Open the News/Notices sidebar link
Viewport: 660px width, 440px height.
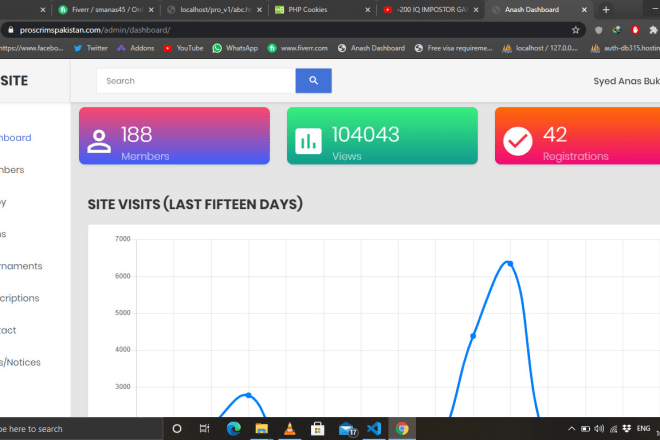pyautogui.click(x=20, y=362)
